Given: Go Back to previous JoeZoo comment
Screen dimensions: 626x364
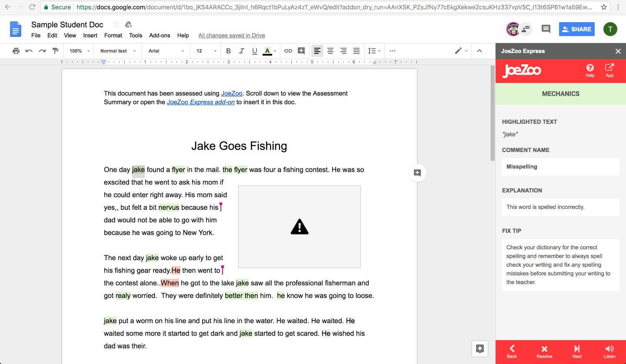Looking at the screenshot, I should click(x=512, y=351).
